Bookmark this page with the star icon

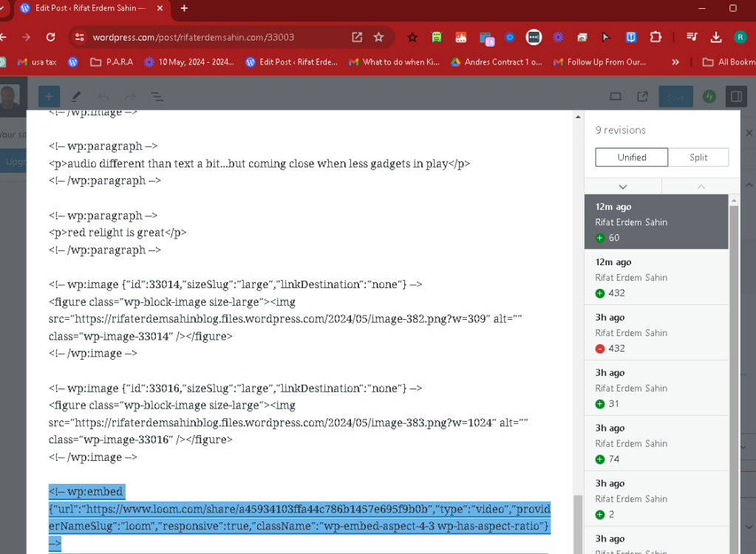point(379,37)
